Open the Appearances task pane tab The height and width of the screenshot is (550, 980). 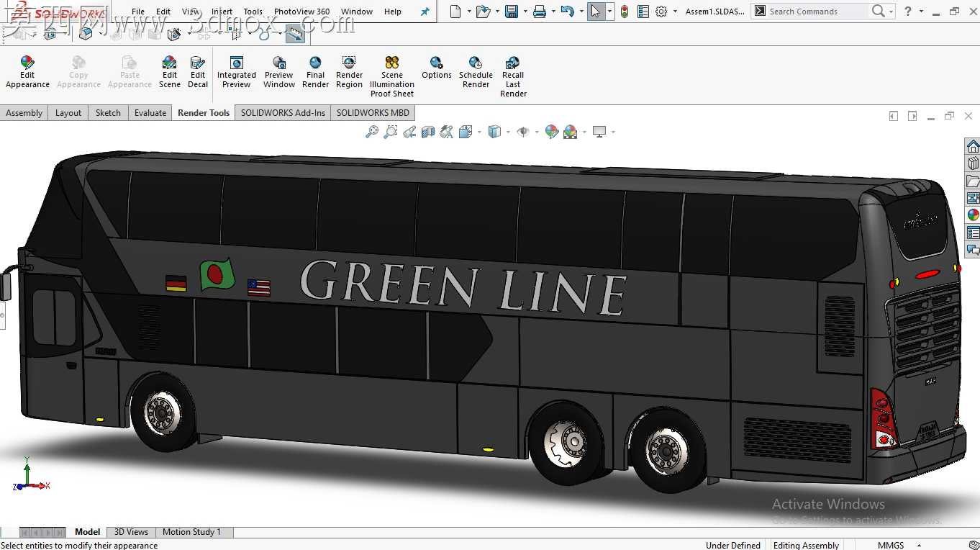pos(973,215)
